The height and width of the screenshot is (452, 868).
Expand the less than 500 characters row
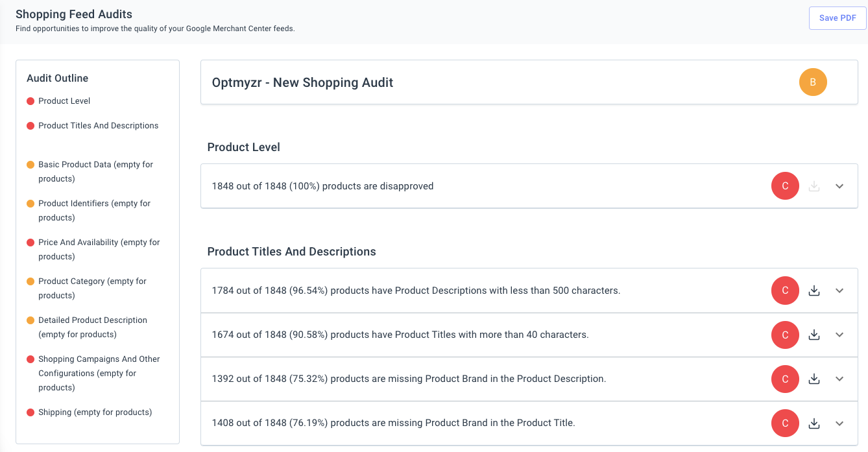click(x=839, y=291)
